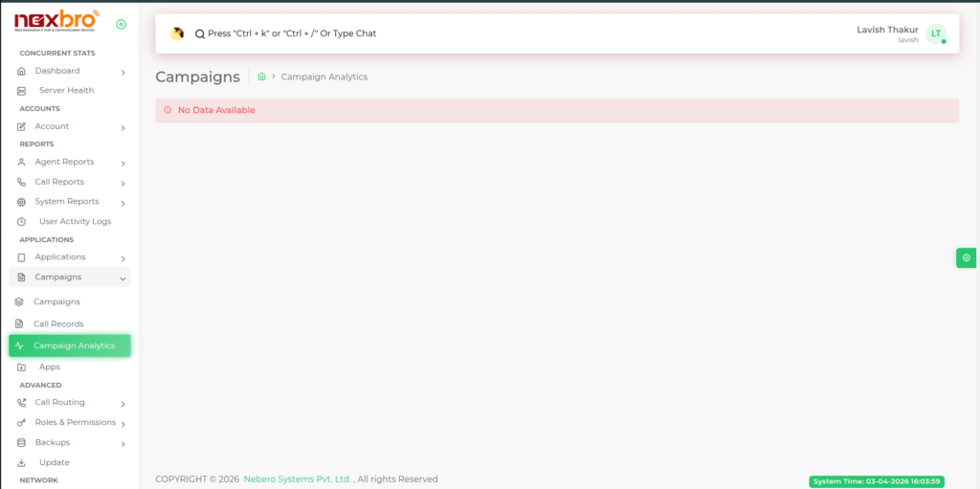Viewport: 980px width, 489px height.
Task: Click the Update download icon
Action: coord(22,463)
